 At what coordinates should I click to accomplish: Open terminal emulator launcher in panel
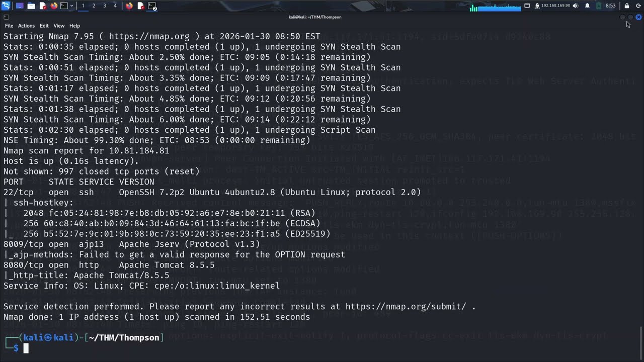click(x=64, y=6)
